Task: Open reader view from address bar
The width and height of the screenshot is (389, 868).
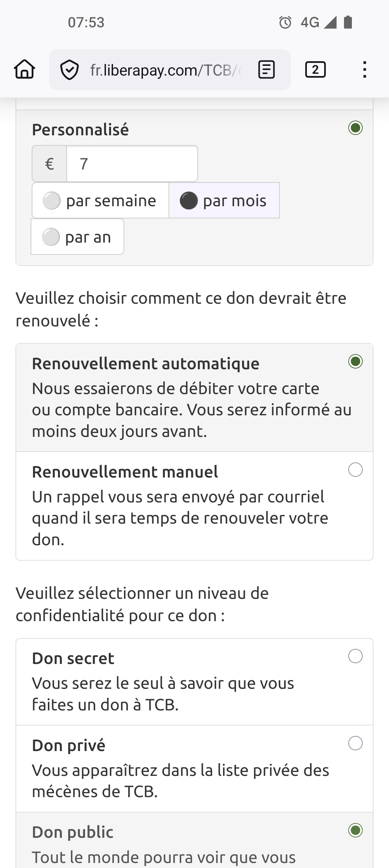Action: [x=267, y=70]
